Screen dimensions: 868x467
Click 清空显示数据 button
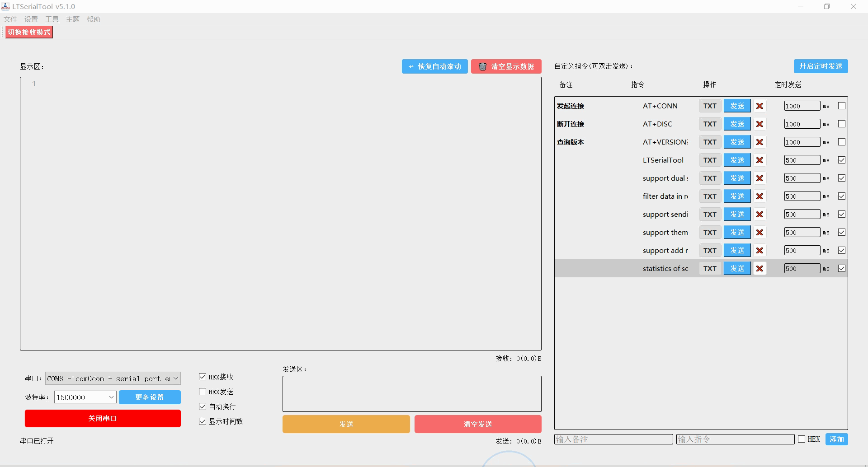[x=506, y=66]
